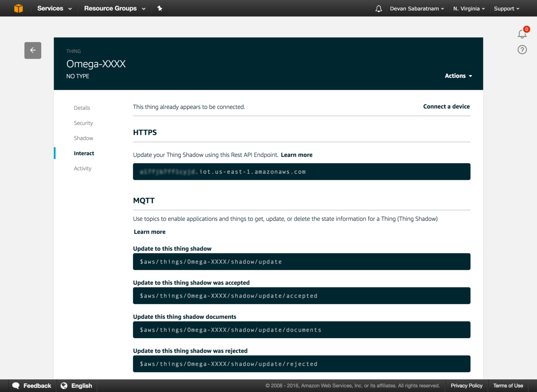537x392 pixels.
Task: Click the Feedback button
Action: pyautogui.click(x=32, y=386)
